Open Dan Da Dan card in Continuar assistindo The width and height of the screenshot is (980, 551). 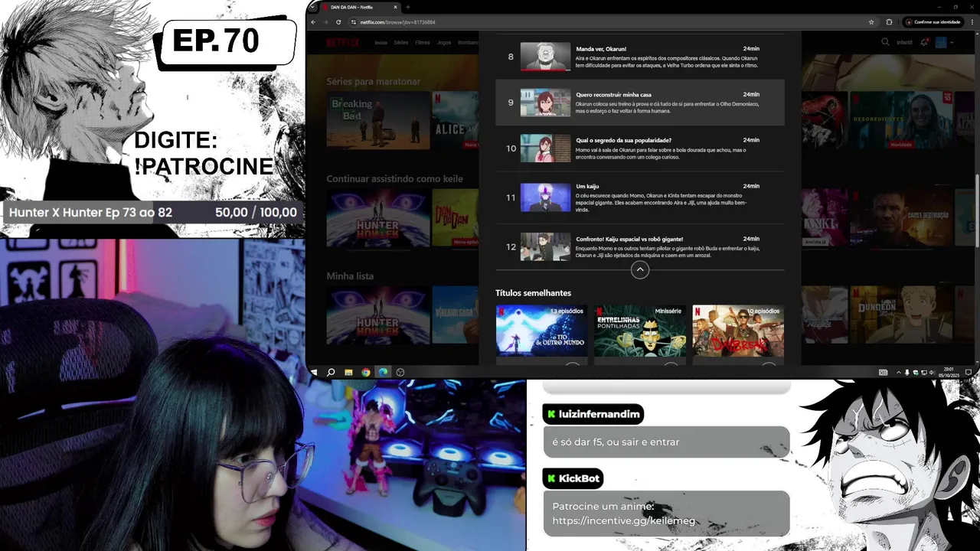point(456,217)
